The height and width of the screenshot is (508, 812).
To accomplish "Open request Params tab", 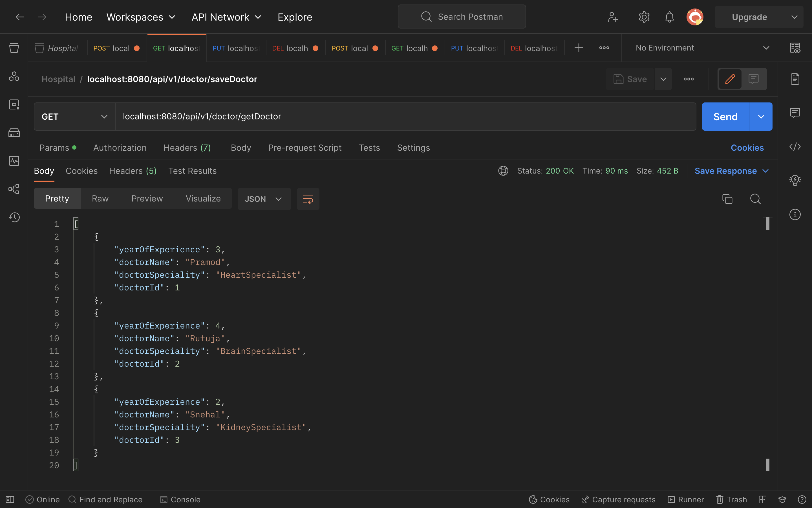I will coord(58,148).
